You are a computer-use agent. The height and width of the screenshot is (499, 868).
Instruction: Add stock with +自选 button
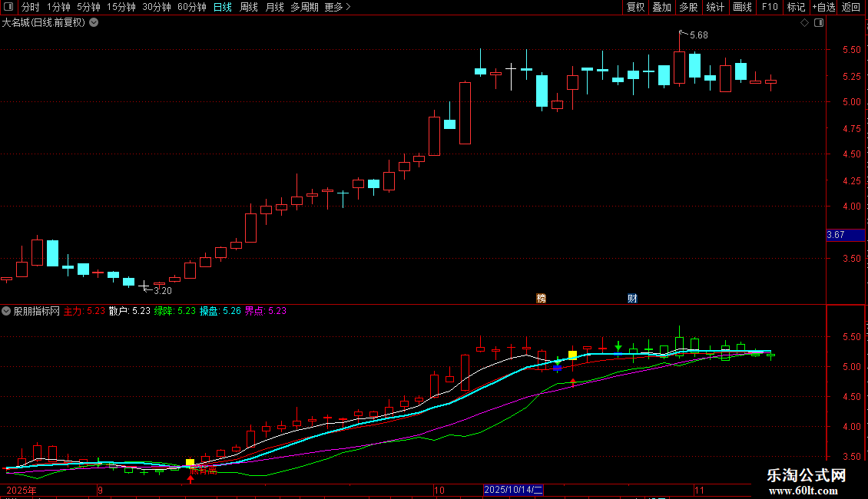point(823,7)
